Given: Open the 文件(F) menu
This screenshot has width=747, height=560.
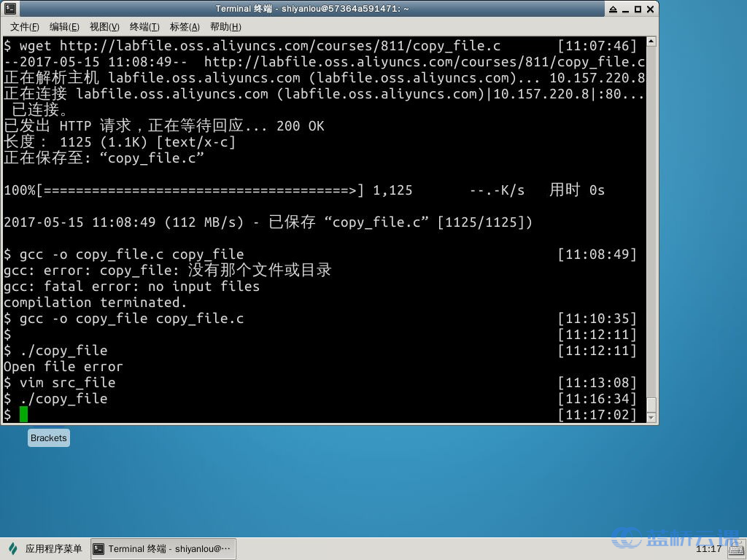Looking at the screenshot, I should [24, 27].
